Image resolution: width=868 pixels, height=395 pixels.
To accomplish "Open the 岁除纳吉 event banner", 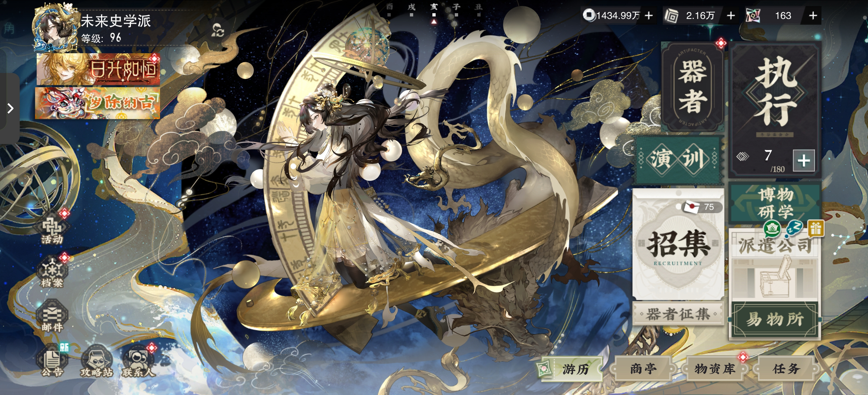I will click(97, 103).
